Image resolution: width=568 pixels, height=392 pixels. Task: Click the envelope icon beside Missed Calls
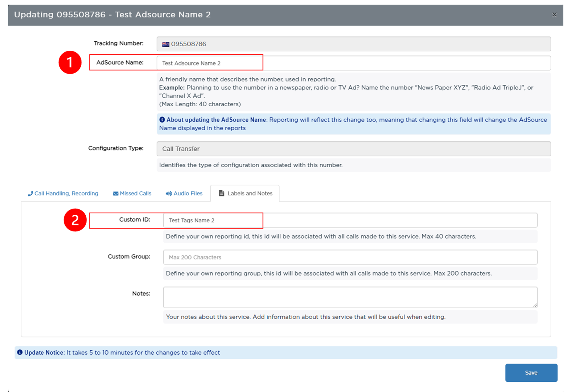tap(116, 193)
